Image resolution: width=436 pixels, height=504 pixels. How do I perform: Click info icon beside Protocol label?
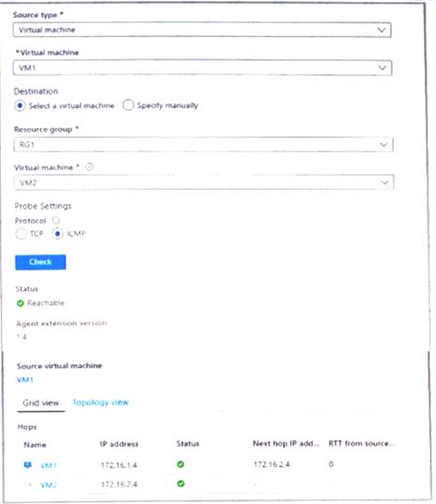coord(55,220)
